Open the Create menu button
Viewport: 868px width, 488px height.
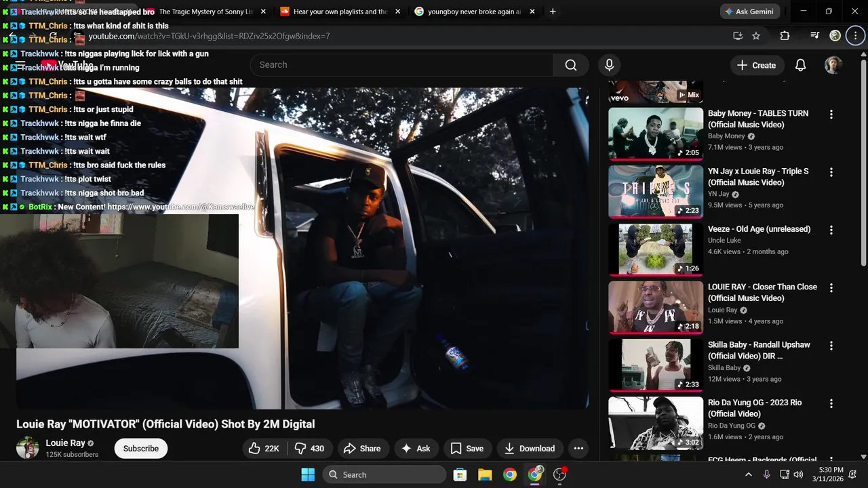coord(756,65)
